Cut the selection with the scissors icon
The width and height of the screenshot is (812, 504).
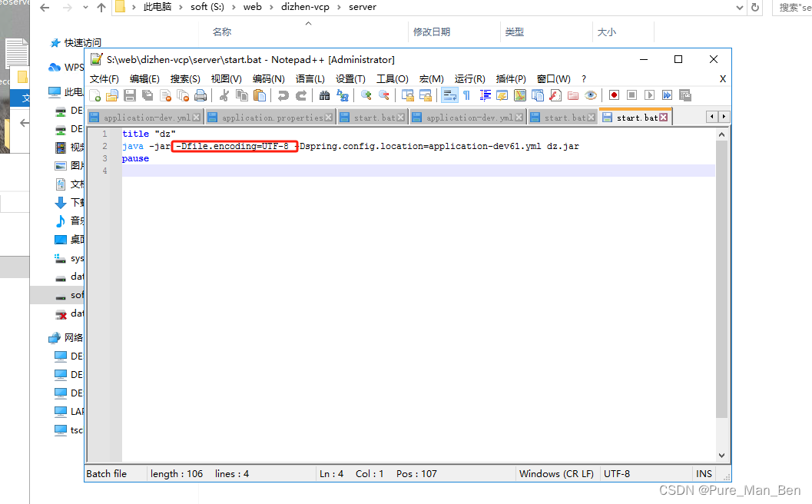224,95
